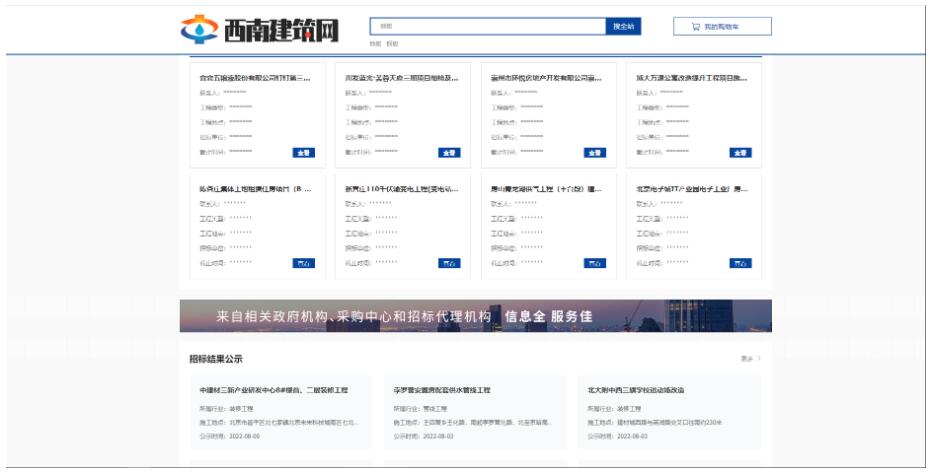
Task: Click view button in 芙蓉天府 card
Action: coord(449,153)
